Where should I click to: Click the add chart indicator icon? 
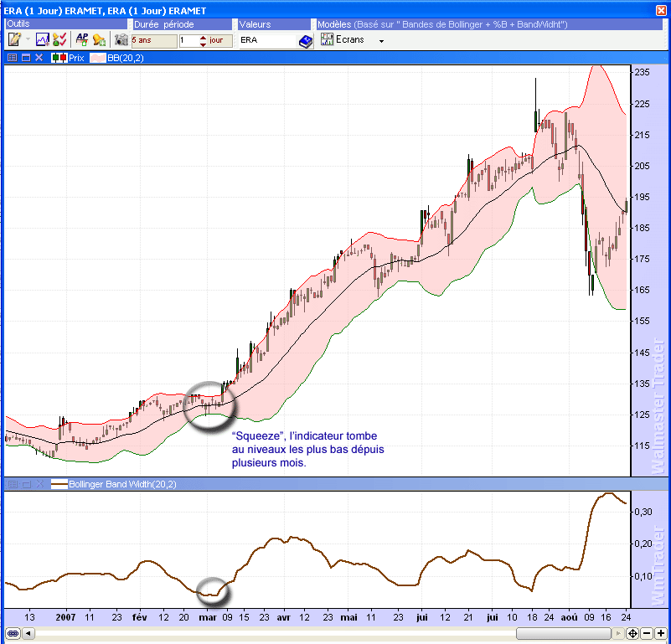[43, 40]
